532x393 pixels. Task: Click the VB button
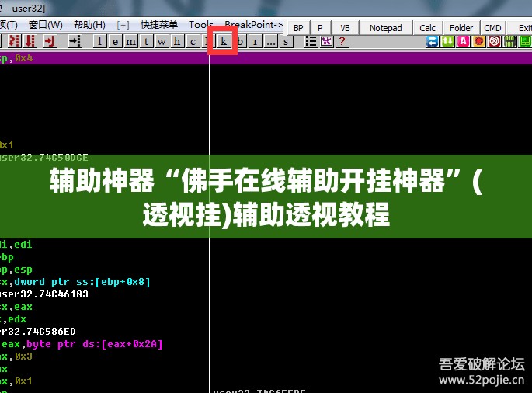coord(345,28)
